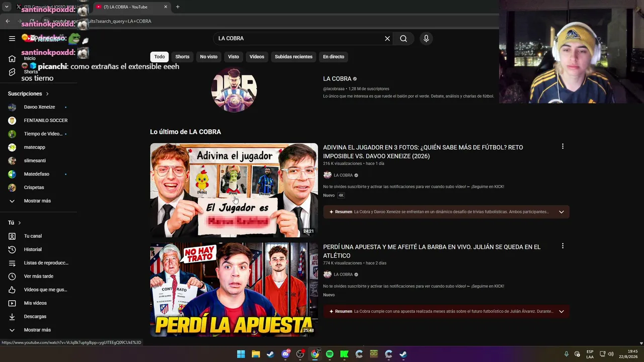Open Descargas in the sidebar
The height and width of the screenshot is (362, 644).
[x=35, y=316]
